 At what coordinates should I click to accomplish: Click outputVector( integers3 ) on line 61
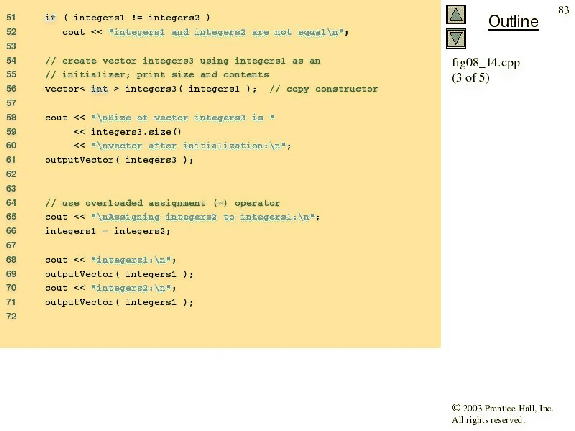click(119, 160)
